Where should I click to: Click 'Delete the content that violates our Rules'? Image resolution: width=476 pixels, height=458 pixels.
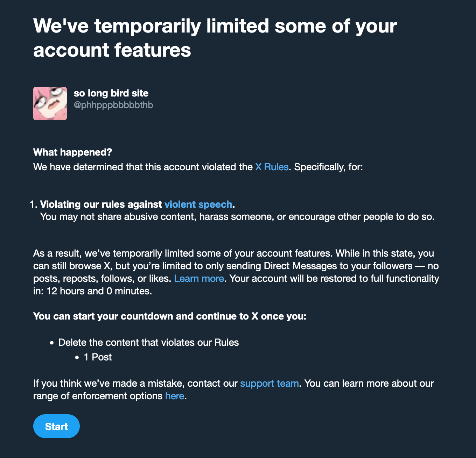point(149,342)
